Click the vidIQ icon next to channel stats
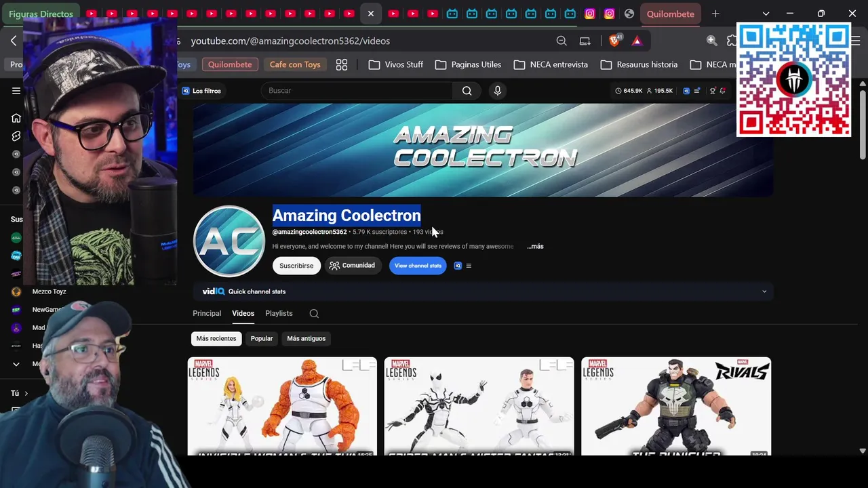Viewport: 868px width, 488px height. click(x=458, y=266)
